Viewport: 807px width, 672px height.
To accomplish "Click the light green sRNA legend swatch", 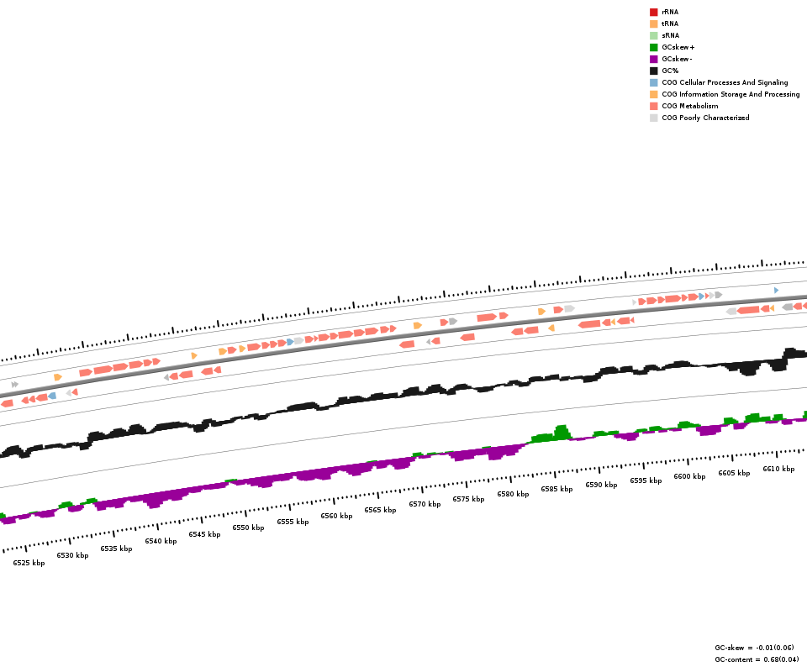I will (x=653, y=36).
